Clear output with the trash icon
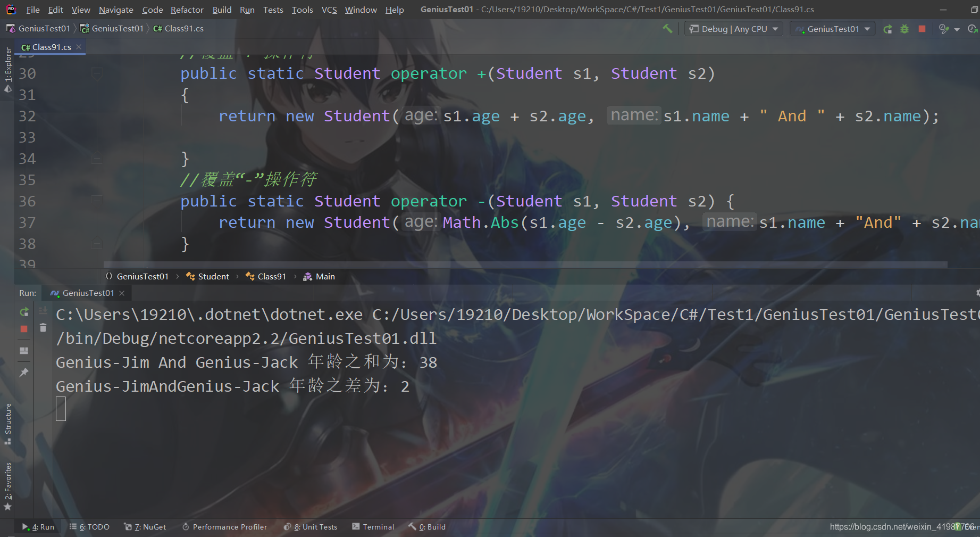 [x=43, y=328]
